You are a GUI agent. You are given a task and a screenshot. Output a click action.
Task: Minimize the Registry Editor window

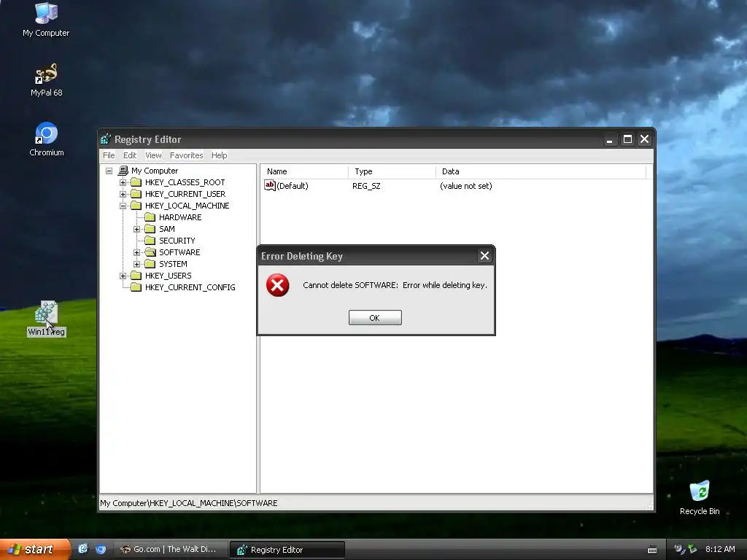pos(609,139)
